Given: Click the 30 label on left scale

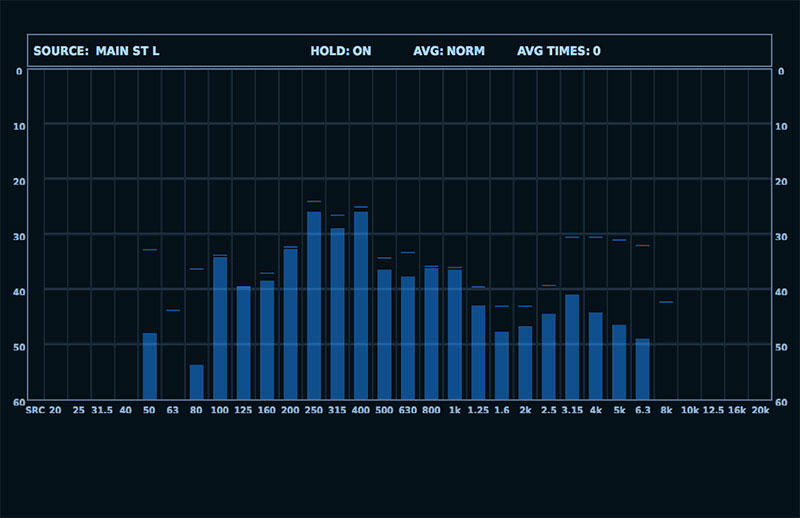Looking at the screenshot, I should coord(18,236).
